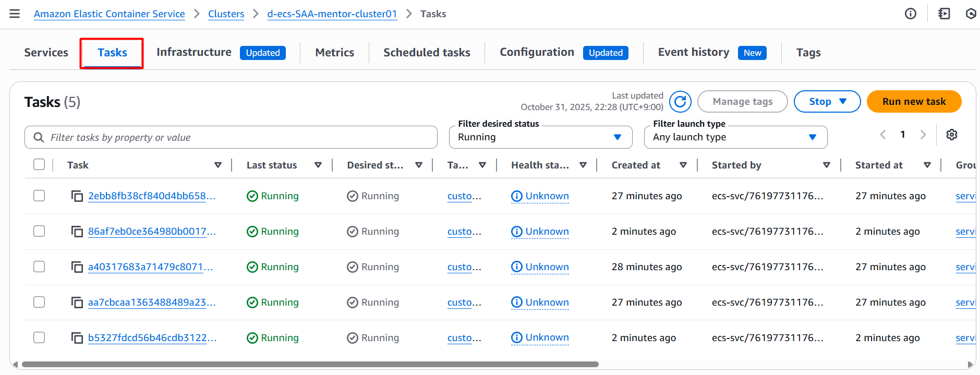Open task link a40317683a71479c8071
Viewport: 980px width, 375px height.
[x=150, y=267]
